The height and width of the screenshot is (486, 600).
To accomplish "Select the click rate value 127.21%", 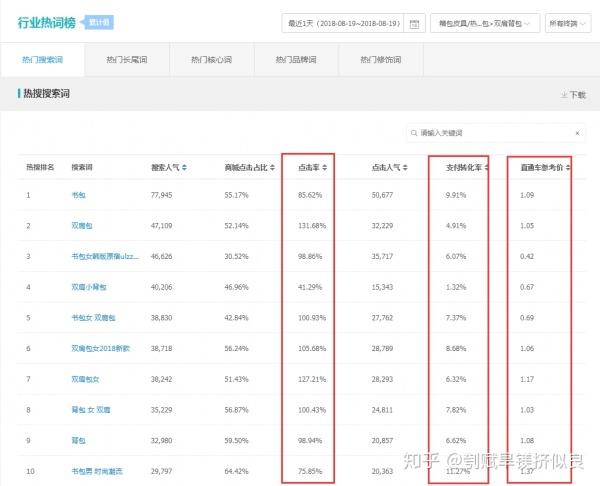I will 312,379.
